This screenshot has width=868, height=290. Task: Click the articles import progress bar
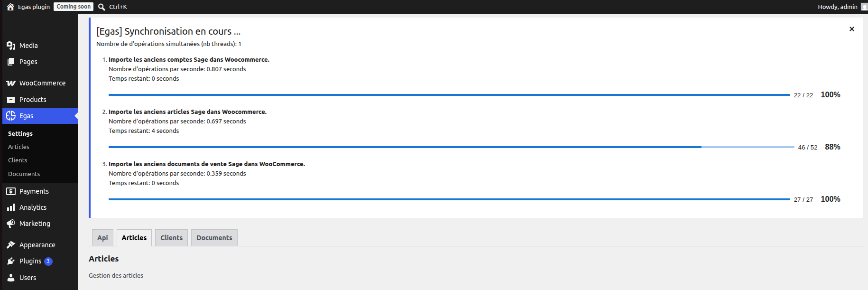click(x=451, y=147)
